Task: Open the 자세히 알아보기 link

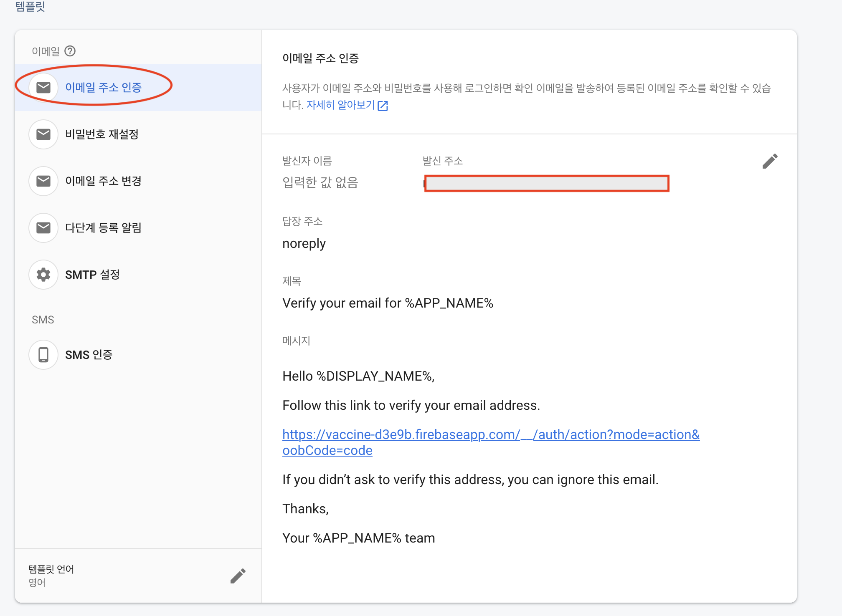Action: [x=340, y=105]
